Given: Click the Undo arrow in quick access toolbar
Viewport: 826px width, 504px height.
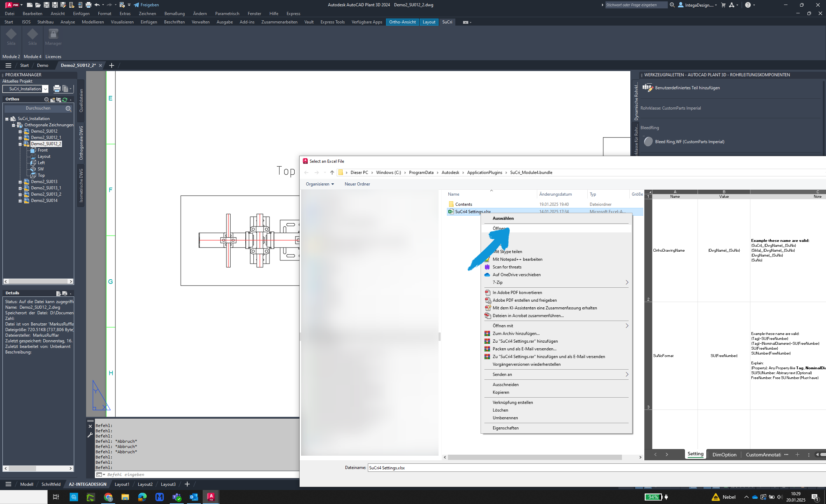Looking at the screenshot, I should click(x=97, y=5).
